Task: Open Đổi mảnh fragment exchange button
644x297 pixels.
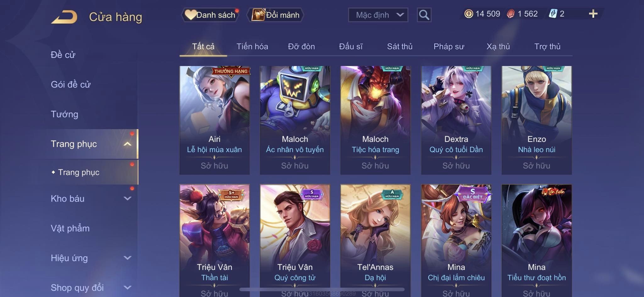Action: (x=275, y=15)
